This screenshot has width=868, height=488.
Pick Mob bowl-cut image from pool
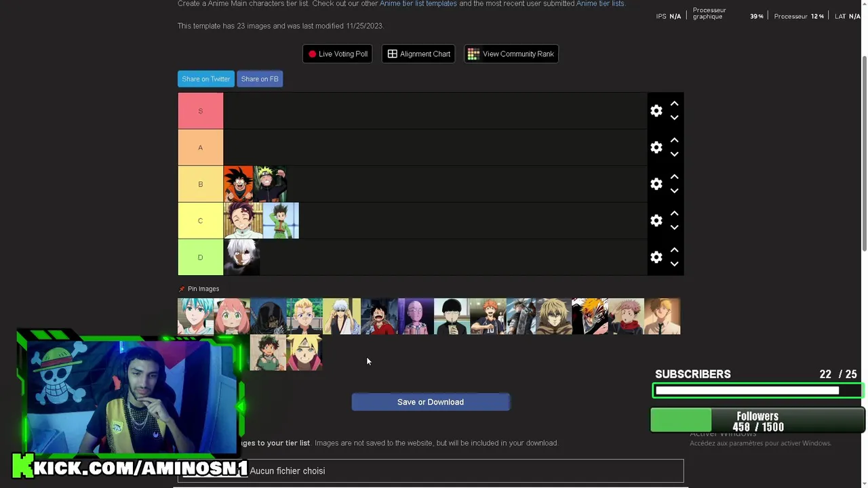point(452,317)
